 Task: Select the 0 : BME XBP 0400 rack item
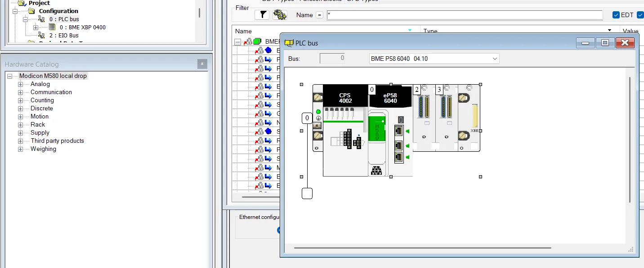(83, 27)
